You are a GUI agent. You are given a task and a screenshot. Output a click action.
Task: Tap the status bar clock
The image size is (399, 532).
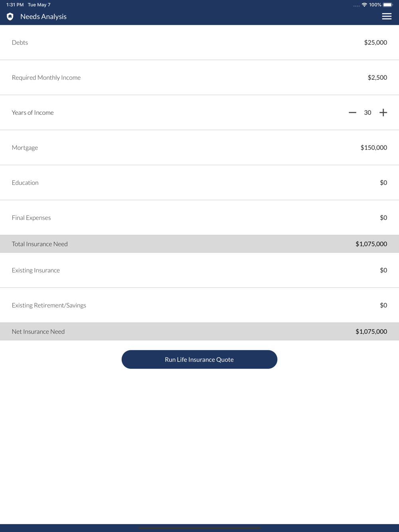(x=15, y=5)
